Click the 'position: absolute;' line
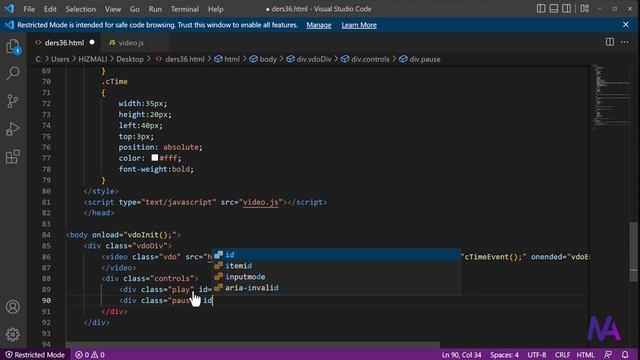This screenshot has height=360, width=640. [x=160, y=147]
